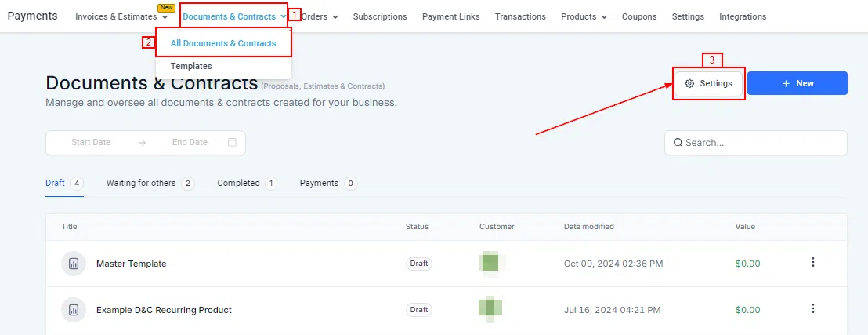Open Example D&C Recurring Product title
868x335 pixels.
tap(164, 310)
